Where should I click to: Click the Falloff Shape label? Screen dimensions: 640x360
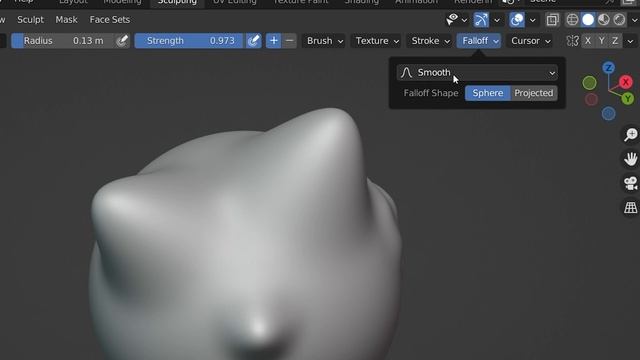(431, 93)
